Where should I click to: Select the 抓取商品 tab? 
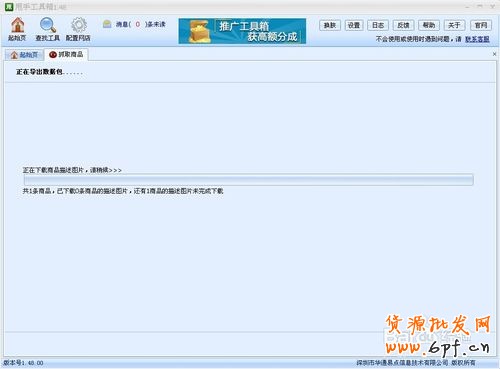click(x=66, y=54)
